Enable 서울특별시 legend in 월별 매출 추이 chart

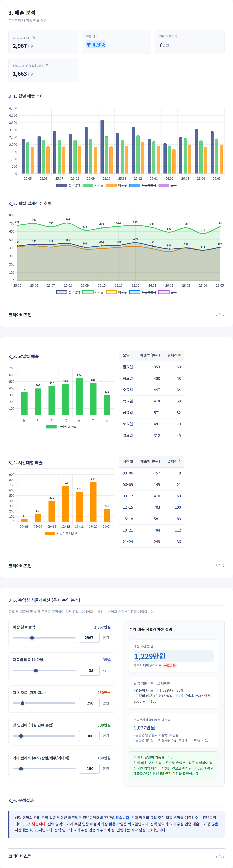pos(143,185)
